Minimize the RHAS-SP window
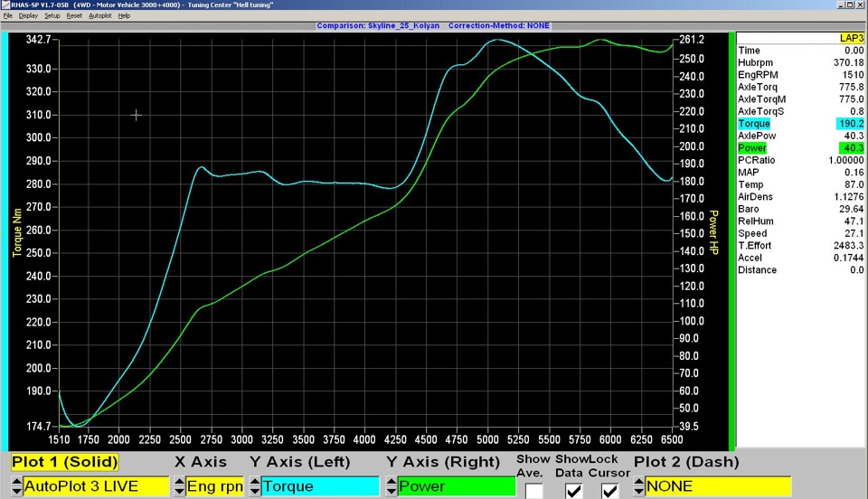868x499 pixels. click(x=842, y=5)
